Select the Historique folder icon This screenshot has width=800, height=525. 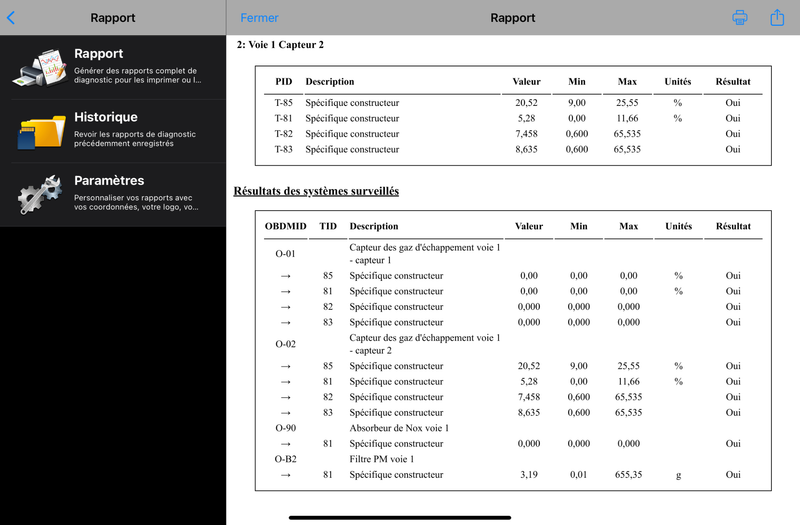click(x=42, y=131)
